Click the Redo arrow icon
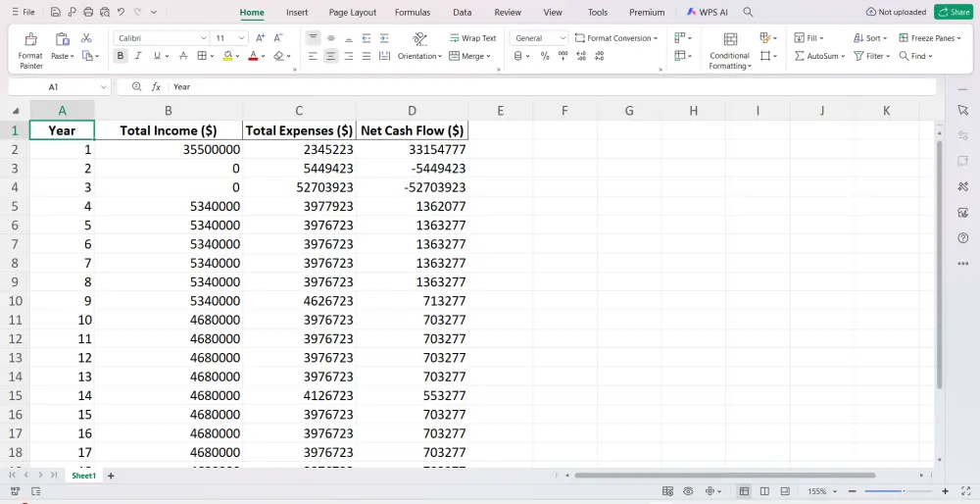The width and height of the screenshot is (980, 504). [x=137, y=12]
